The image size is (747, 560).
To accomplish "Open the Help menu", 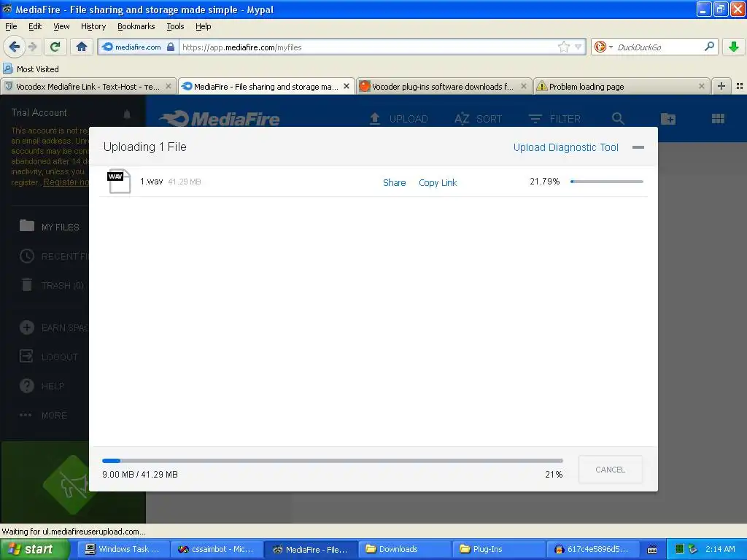I will click(x=203, y=26).
